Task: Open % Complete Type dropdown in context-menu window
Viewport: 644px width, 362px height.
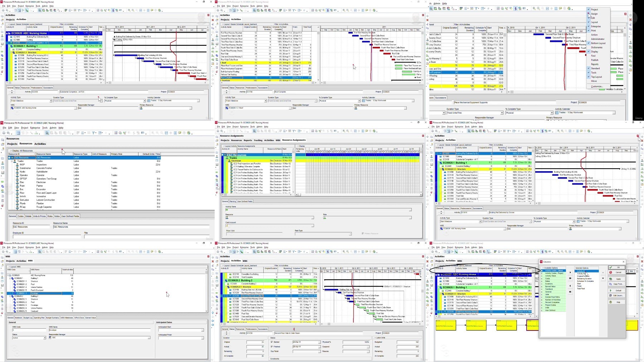Action: 551,113
